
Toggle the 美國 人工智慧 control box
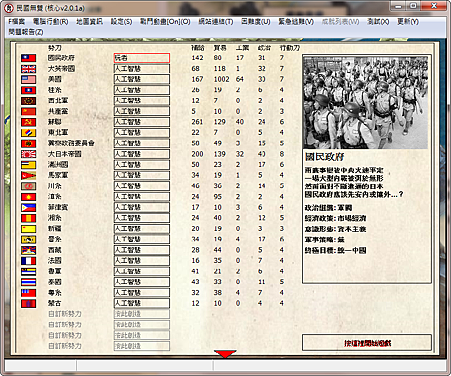[x=142, y=79]
